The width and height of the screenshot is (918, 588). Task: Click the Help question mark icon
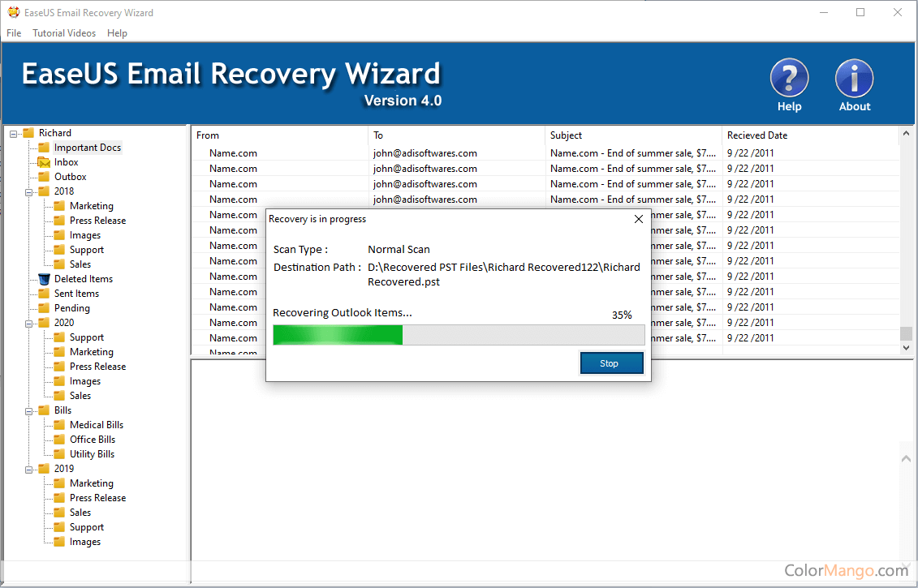coord(789,79)
